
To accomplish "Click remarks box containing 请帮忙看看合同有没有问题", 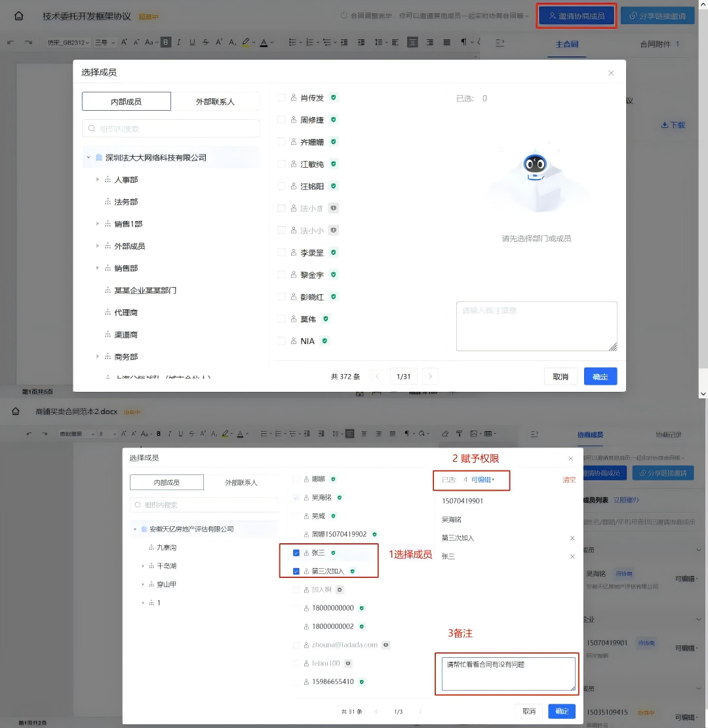I will (x=508, y=673).
